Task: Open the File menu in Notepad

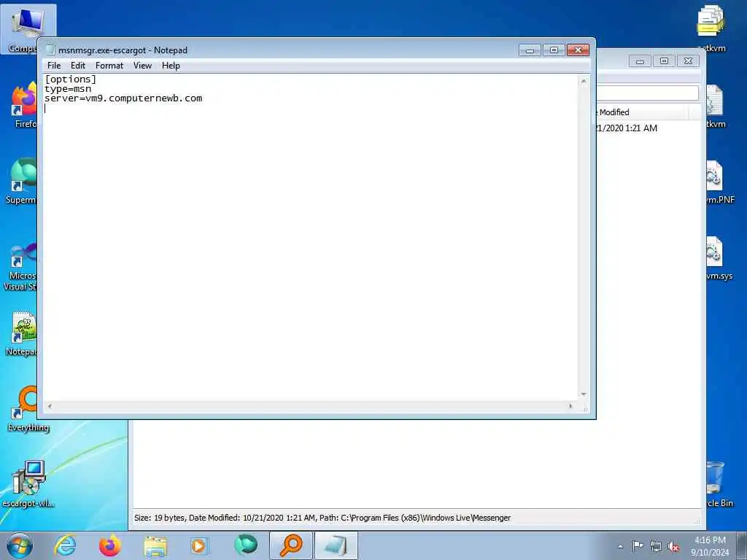Action: (54, 66)
